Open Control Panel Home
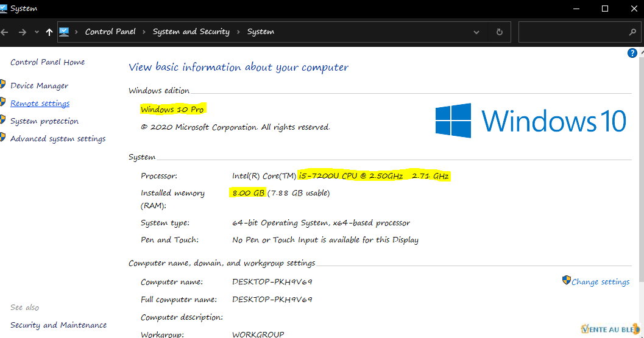This screenshot has width=644, height=338. pos(48,62)
